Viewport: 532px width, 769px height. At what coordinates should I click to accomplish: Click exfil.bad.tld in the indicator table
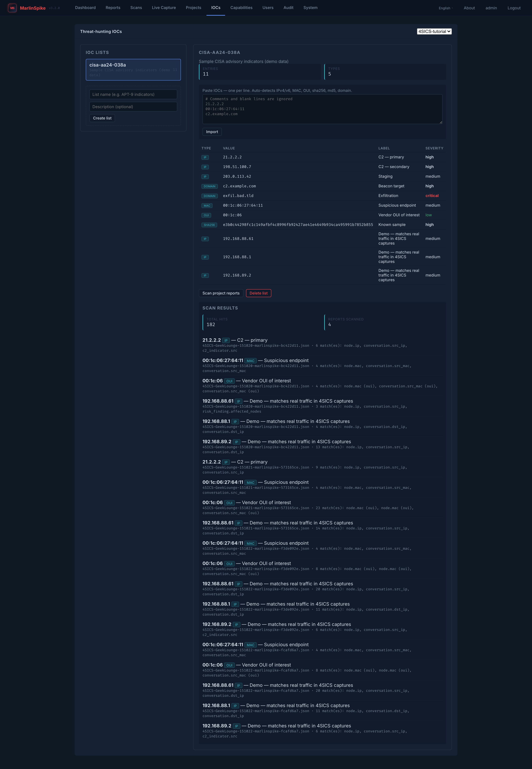(x=238, y=196)
